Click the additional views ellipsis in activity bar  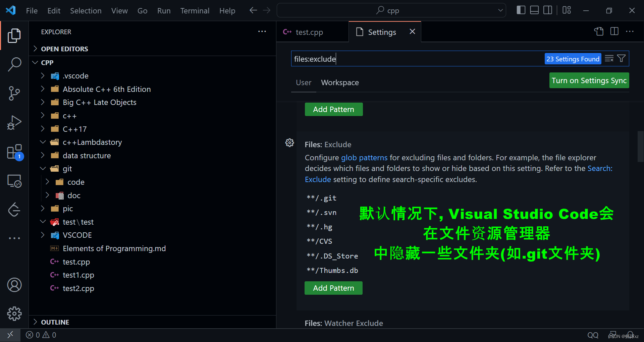click(14, 238)
